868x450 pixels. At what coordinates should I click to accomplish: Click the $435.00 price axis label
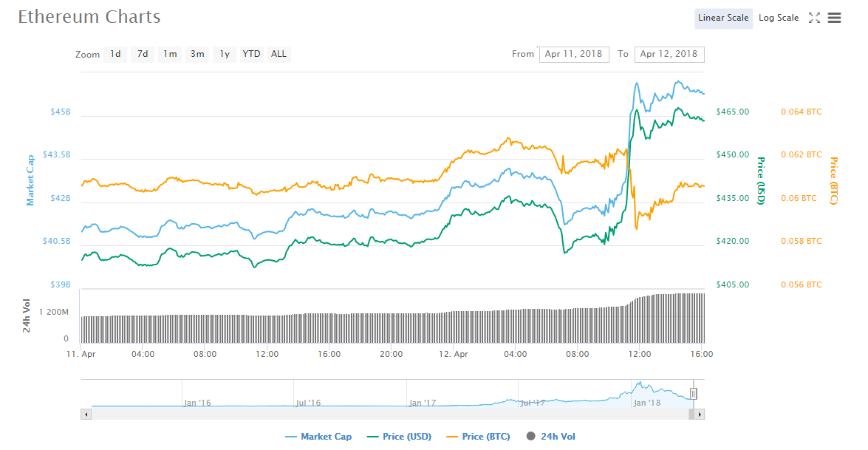[732, 198]
